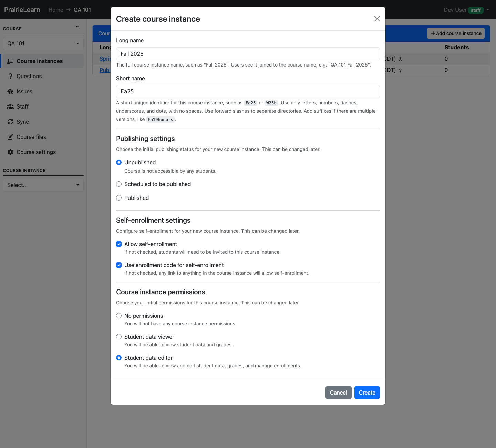The image size is (496, 448).
Task: Click the Add course instance button
Action: click(456, 33)
